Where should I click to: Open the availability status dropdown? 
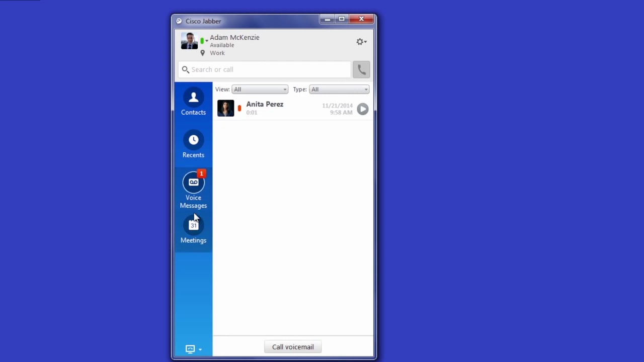coord(204,41)
